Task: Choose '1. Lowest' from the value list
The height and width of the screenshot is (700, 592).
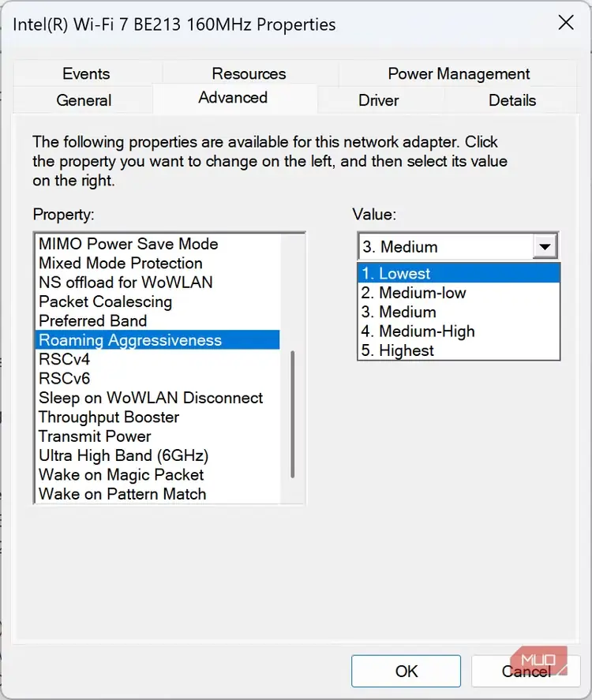Action: [x=459, y=273]
